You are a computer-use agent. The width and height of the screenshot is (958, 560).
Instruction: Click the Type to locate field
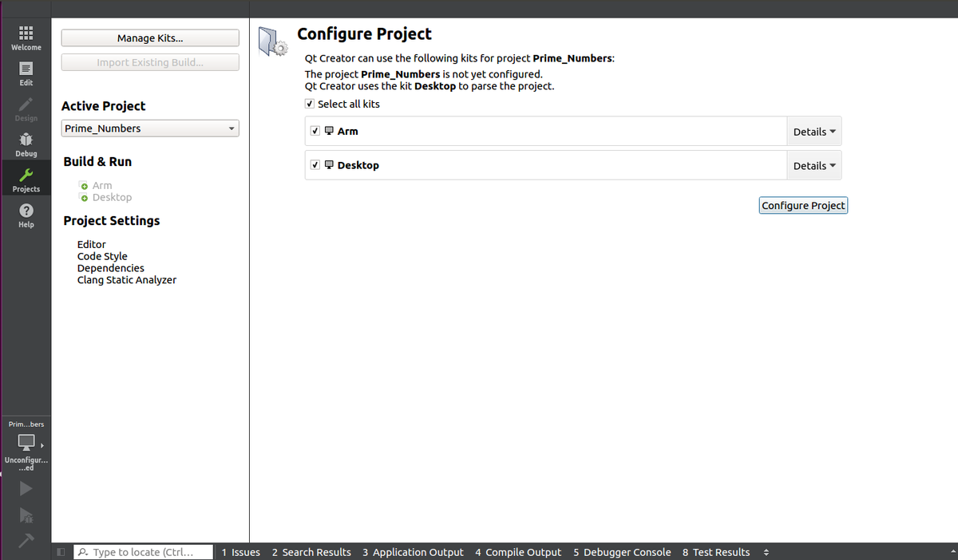point(142,551)
